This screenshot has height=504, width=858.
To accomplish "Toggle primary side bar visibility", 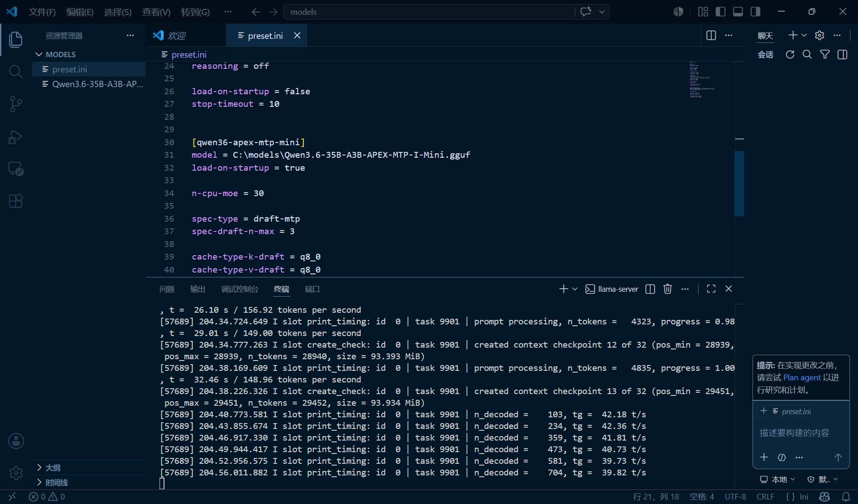I will pos(720,12).
